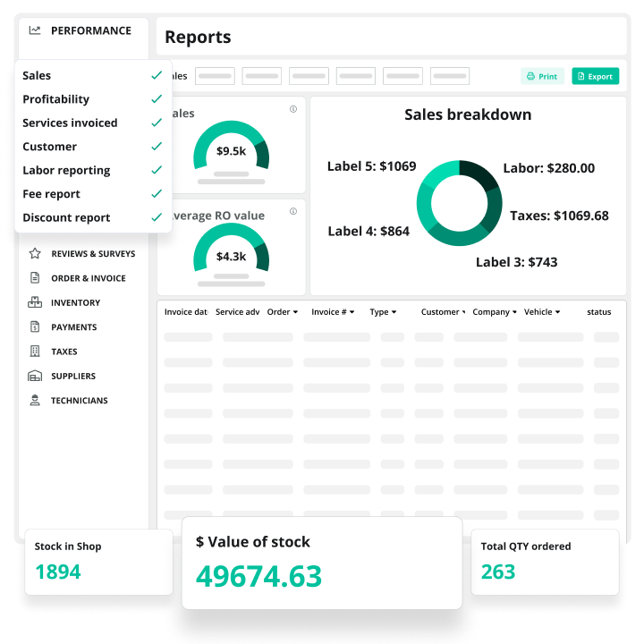644x644 pixels.
Task: Click the Taxes building icon
Action: (x=35, y=352)
